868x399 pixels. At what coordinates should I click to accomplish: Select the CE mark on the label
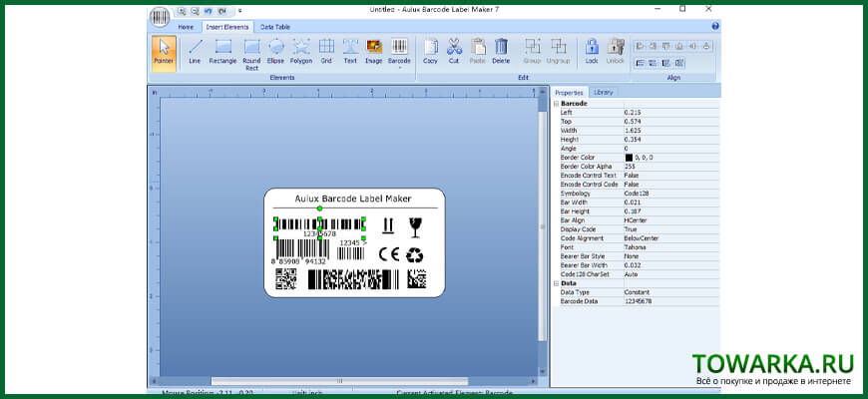pos(389,254)
